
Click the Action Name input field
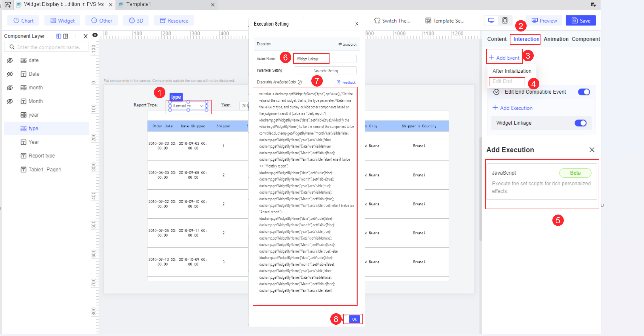[325, 59]
